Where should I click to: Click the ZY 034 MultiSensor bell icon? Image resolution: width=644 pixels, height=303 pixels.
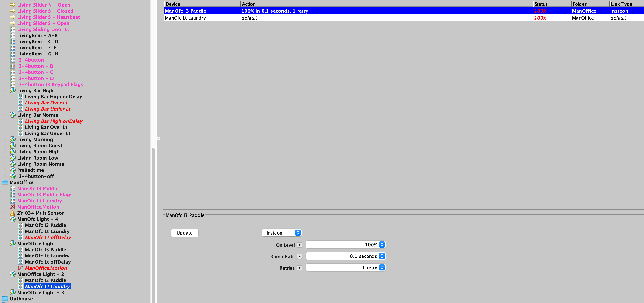click(12, 213)
